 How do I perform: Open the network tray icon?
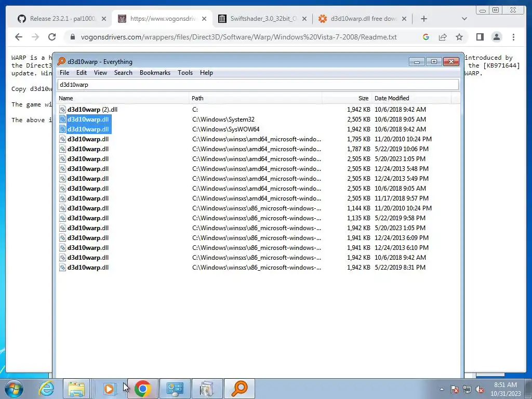point(467,389)
